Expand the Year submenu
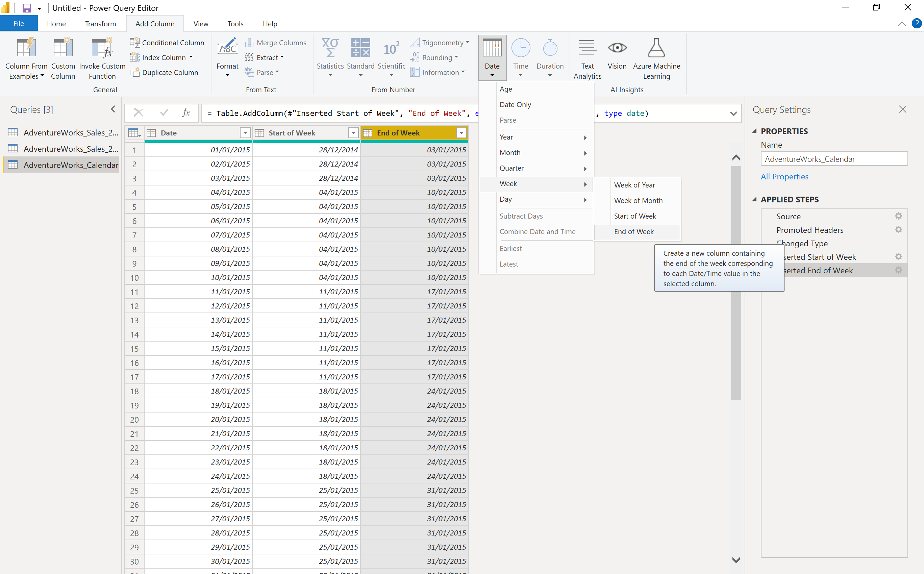Viewport: 924px width, 574px height. [536, 137]
